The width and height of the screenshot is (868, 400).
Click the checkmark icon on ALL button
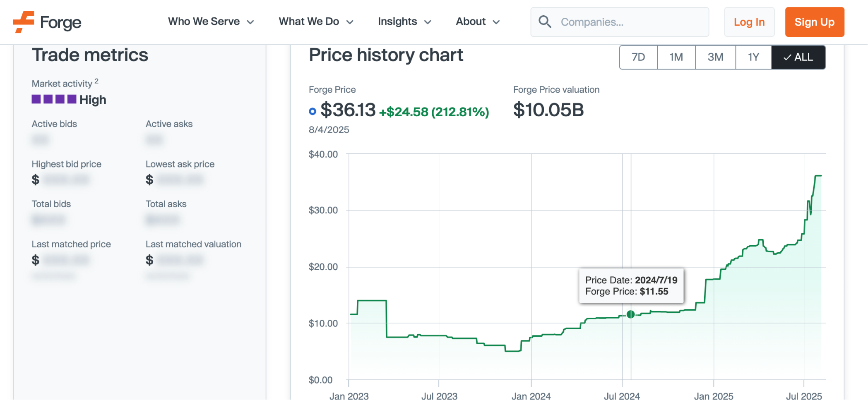787,57
